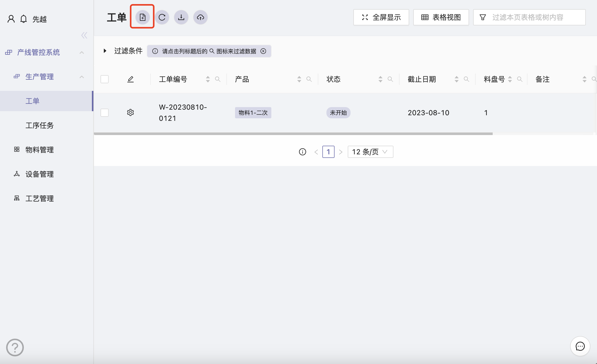Select 物料管理 in the sidebar

(40, 150)
